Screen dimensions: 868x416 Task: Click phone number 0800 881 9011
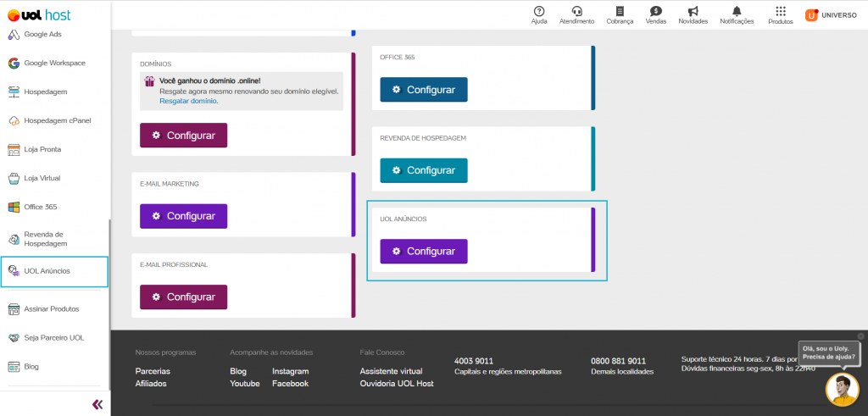(x=618, y=361)
